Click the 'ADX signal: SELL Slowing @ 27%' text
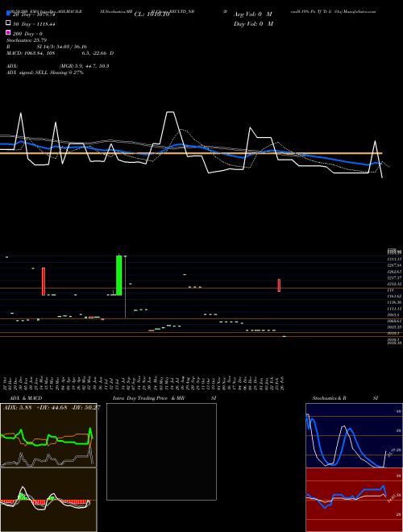Screen dimensions: 403x532 [45, 73]
